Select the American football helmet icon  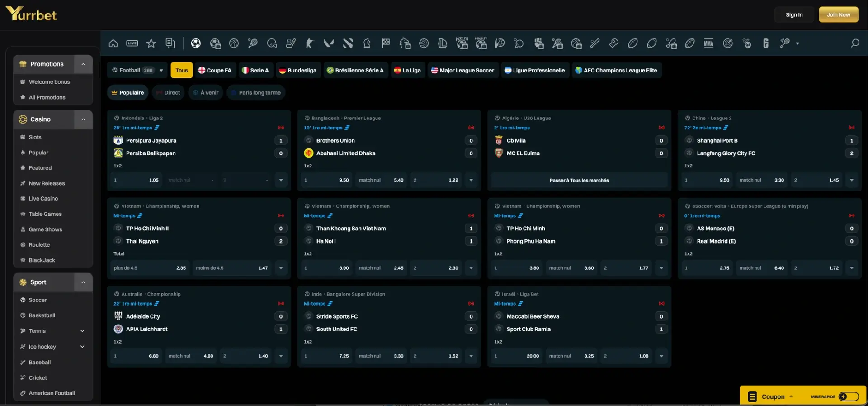(x=272, y=43)
